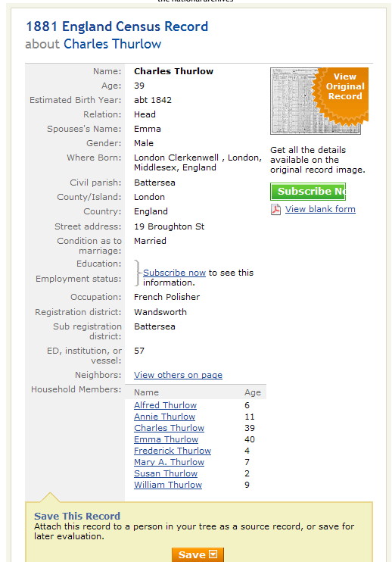
Task: Open Susan Thurlow's record
Action: pos(166,473)
